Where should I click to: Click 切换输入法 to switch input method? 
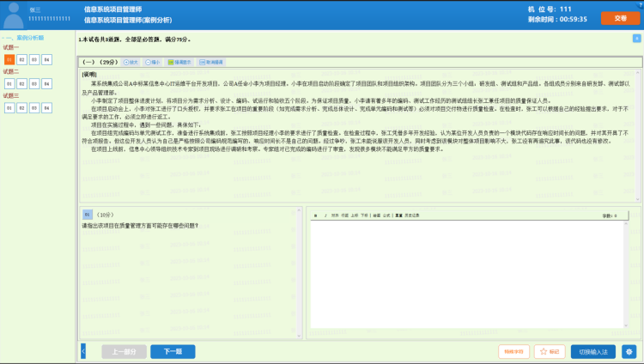(x=592, y=352)
